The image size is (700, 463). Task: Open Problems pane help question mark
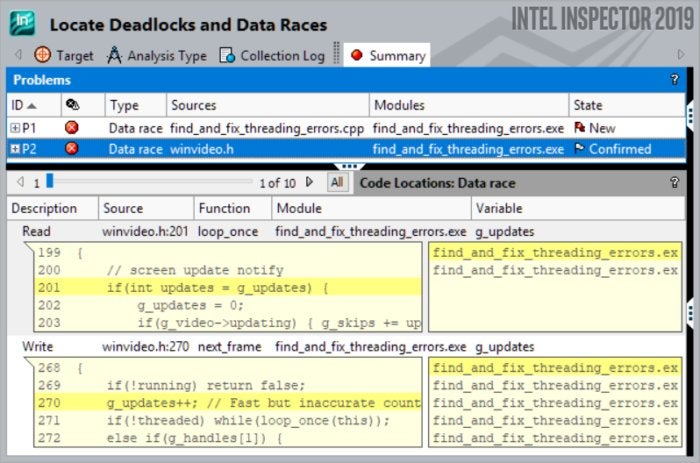(674, 79)
